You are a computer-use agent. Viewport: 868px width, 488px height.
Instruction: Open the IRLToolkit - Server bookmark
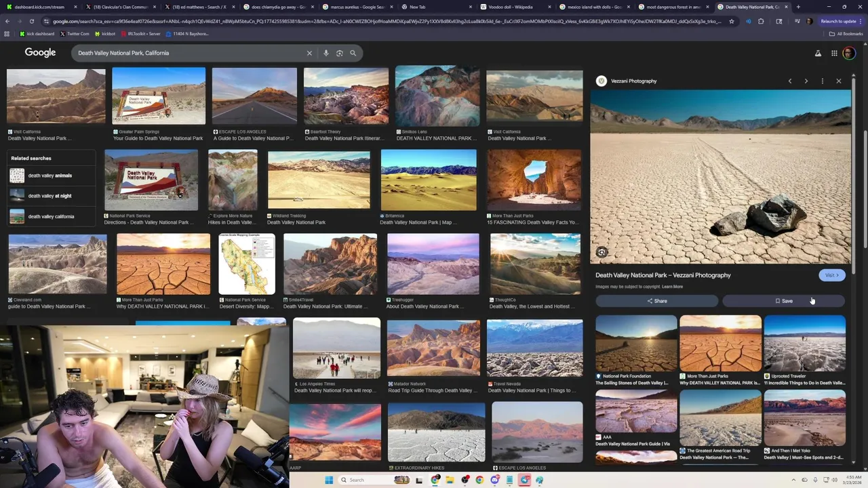pyautogui.click(x=141, y=33)
